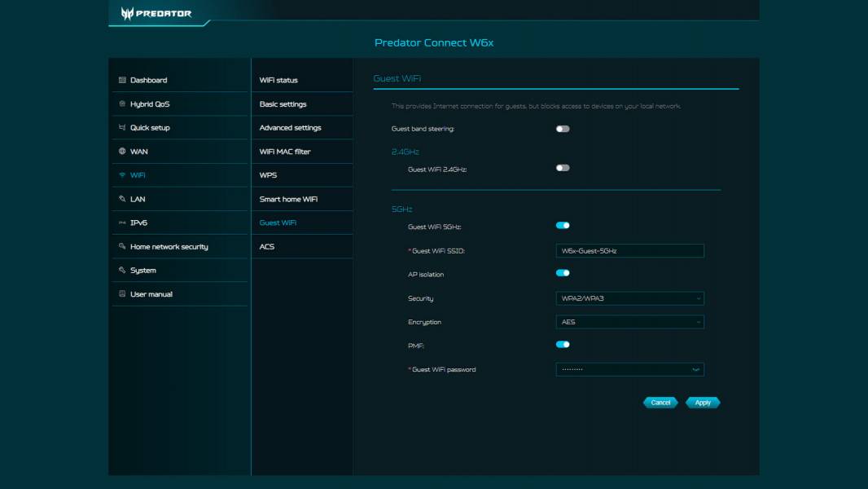This screenshot has height=489, width=868.
Task: Click the IPv6 icon in the sidebar
Action: tap(121, 222)
